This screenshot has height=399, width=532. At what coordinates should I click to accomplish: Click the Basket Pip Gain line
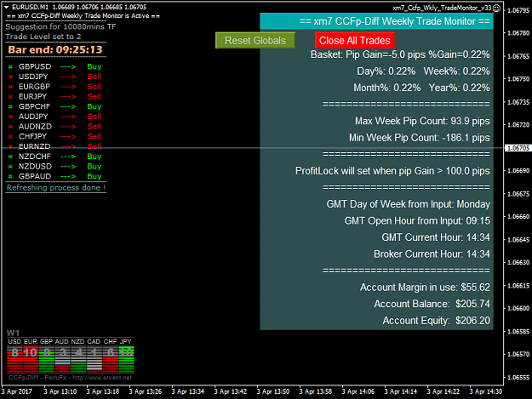pyautogui.click(x=400, y=54)
